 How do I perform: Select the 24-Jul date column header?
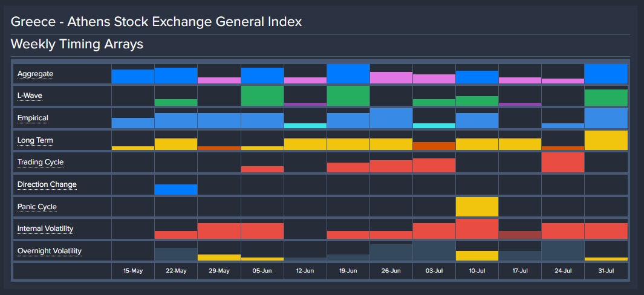tap(563, 271)
